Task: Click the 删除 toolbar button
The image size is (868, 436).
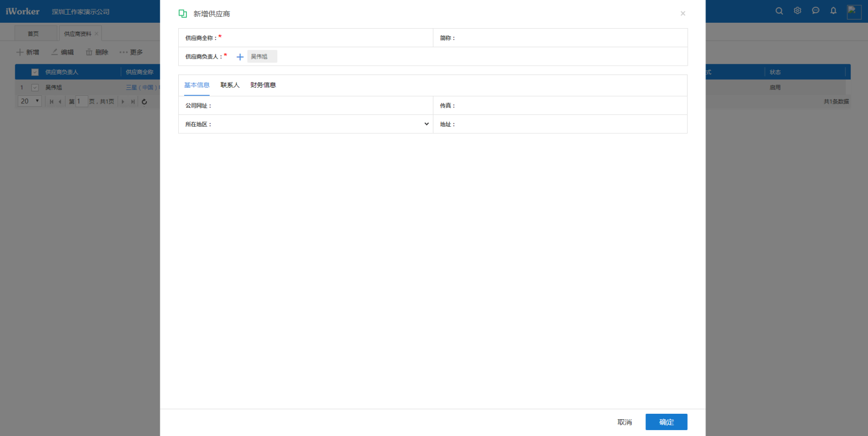Action: point(97,52)
